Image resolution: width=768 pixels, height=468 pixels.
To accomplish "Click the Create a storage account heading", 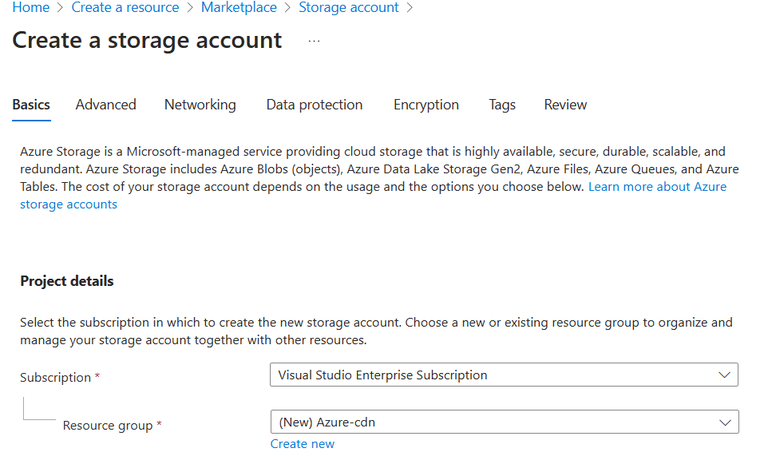I will click(x=146, y=41).
